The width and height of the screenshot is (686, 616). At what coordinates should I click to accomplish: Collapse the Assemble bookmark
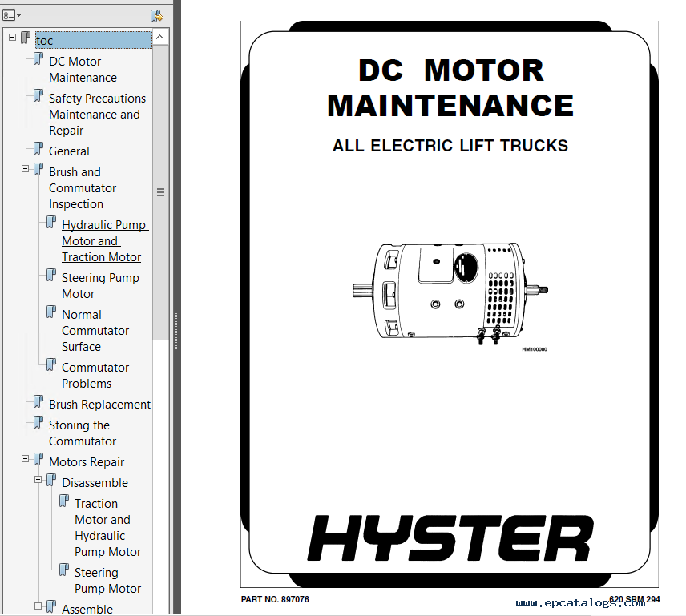click(38, 606)
